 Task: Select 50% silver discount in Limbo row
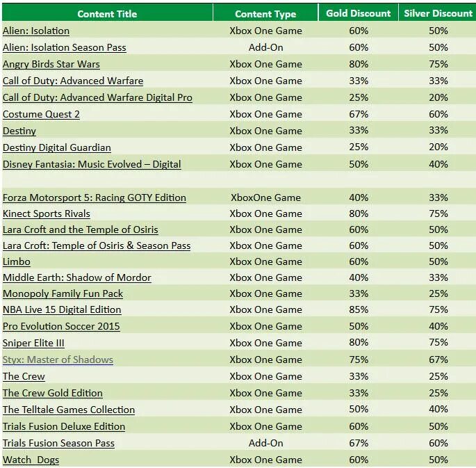pyautogui.click(x=438, y=261)
